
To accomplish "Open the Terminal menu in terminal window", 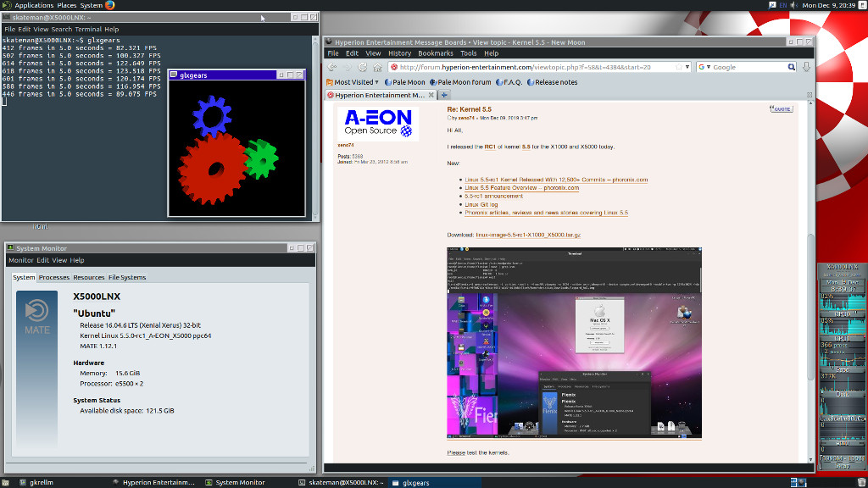I will pos(88,30).
